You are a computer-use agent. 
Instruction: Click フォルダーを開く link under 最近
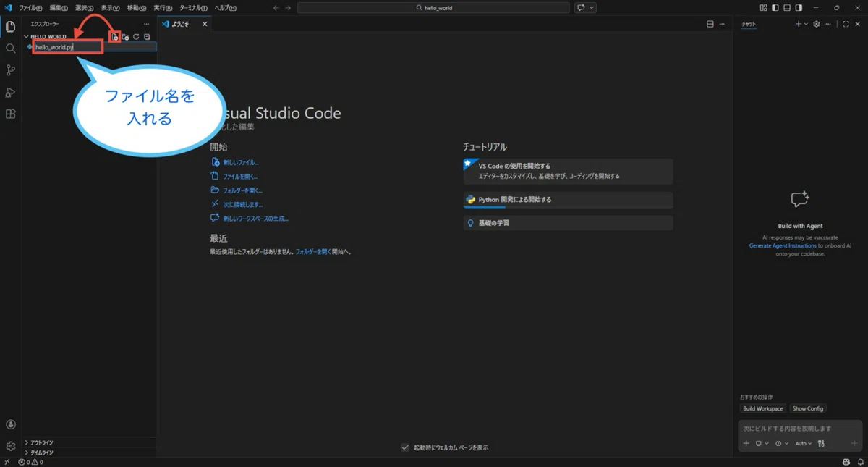[x=313, y=252]
